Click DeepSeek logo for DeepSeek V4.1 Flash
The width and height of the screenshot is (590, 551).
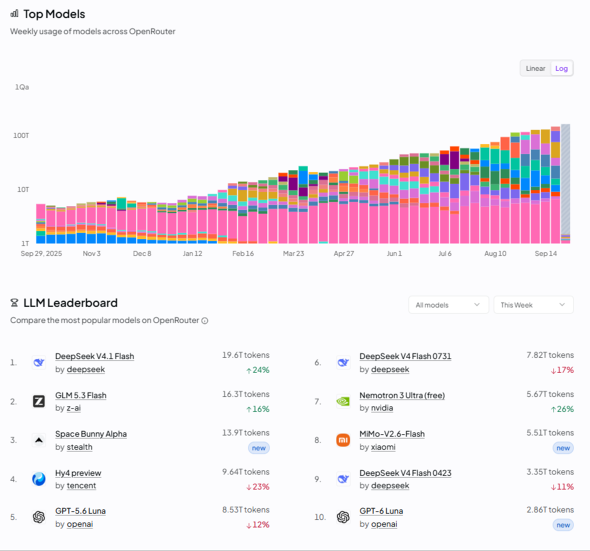click(x=39, y=362)
